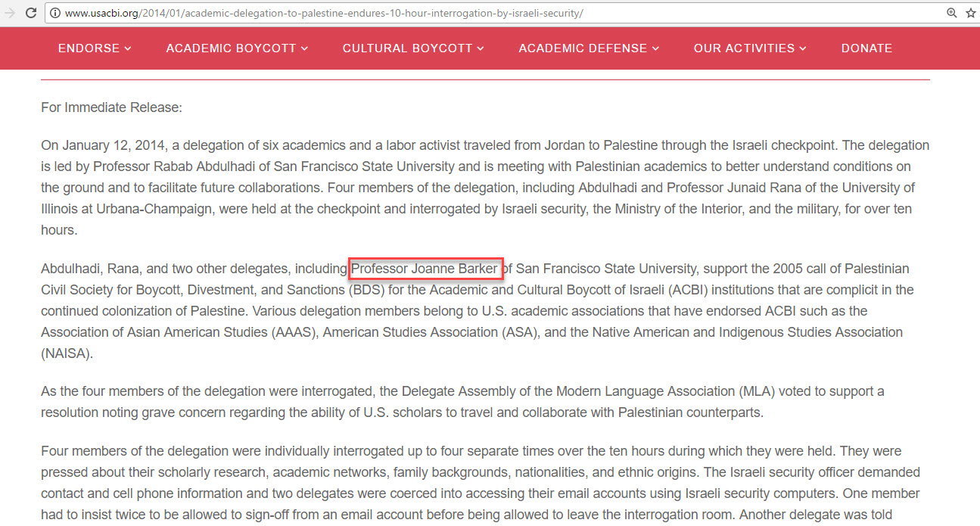The width and height of the screenshot is (980, 526).
Task: Select the ACADEMIC DEFENSE menu label
Action: [583, 48]
